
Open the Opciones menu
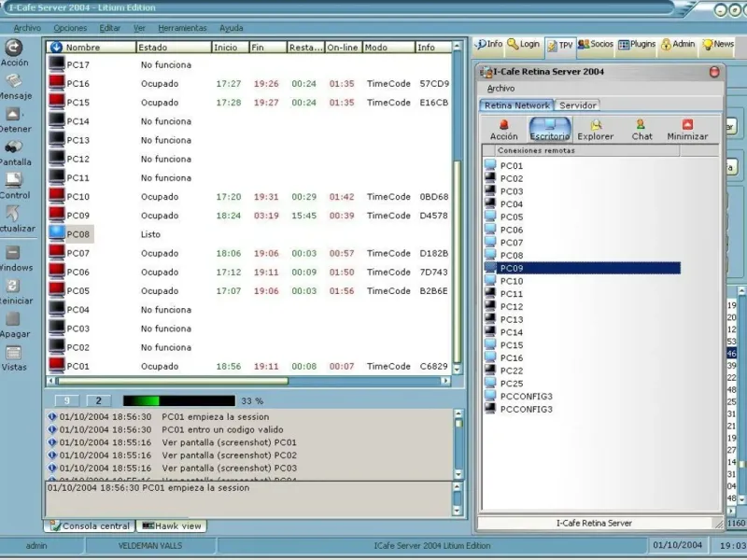[x=70, y=28]
